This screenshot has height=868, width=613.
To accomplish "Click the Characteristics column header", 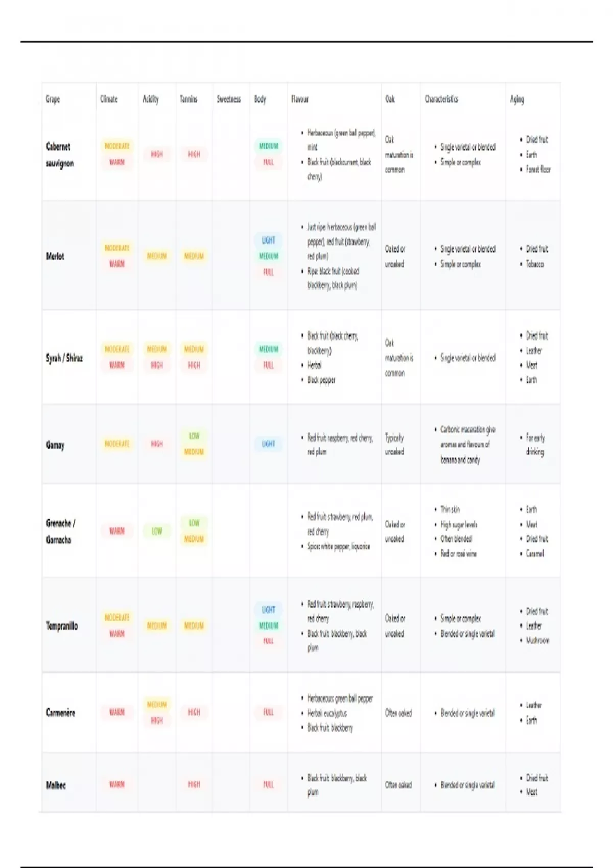I will point(441,99).
